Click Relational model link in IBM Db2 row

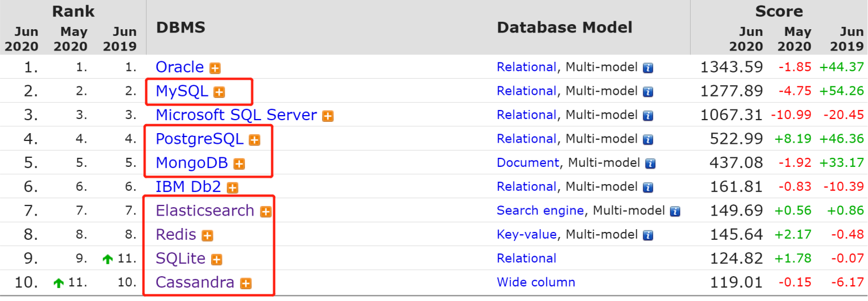coord(526,187)
